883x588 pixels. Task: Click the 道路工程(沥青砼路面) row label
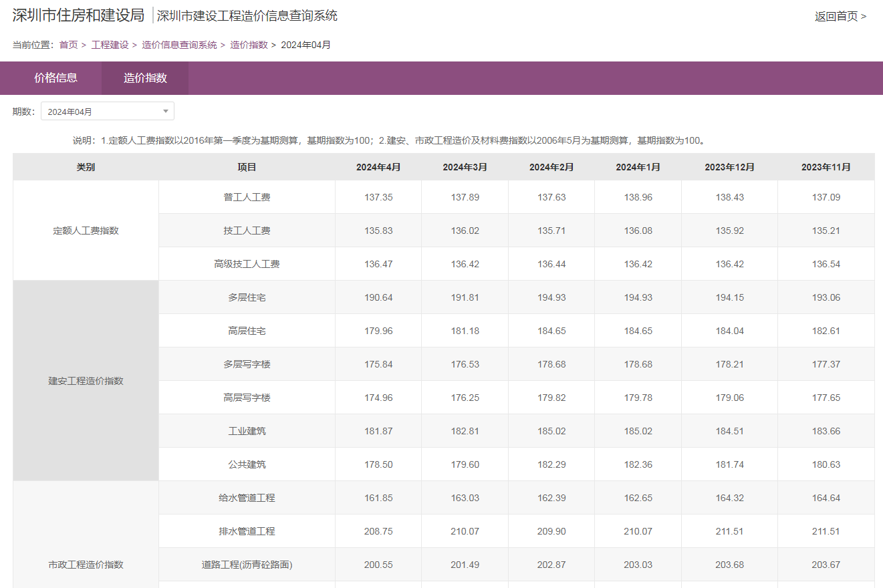tap(247, 565)
